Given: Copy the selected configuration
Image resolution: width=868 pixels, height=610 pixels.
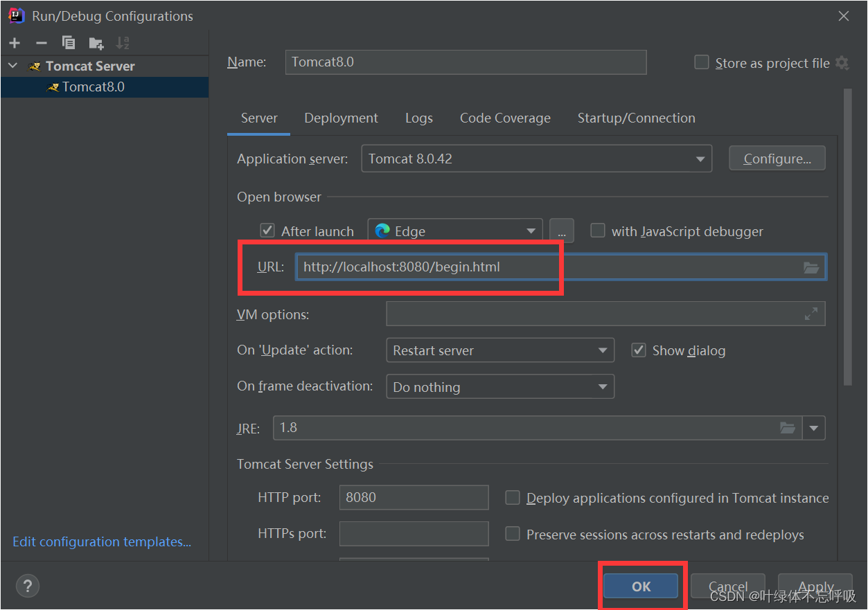Looking at the screenshot, I should pos(69,43).
